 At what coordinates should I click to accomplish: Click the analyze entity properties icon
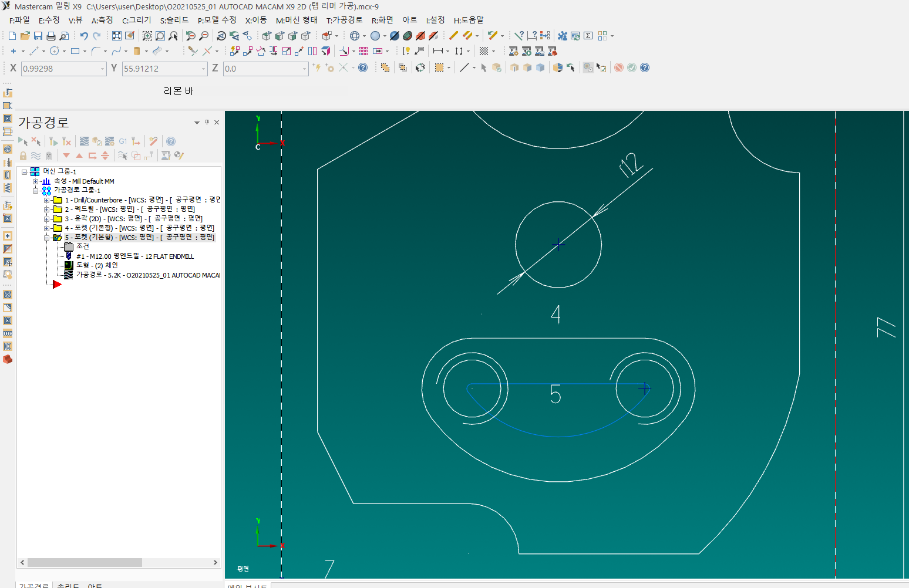519,36
